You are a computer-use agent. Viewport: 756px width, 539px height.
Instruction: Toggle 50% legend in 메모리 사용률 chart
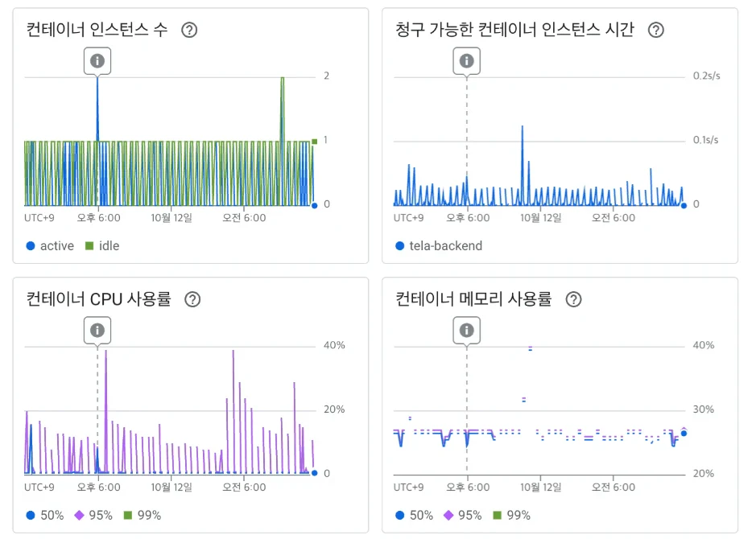click(414, 516)
